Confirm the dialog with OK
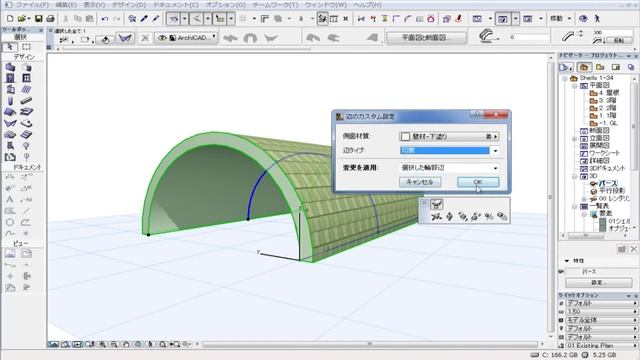 tap(478, 182)
